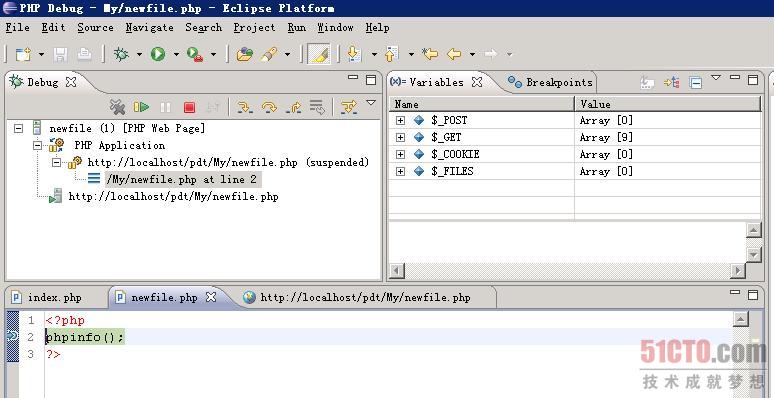Click Collapse All in Variables view

coord(696,82)
